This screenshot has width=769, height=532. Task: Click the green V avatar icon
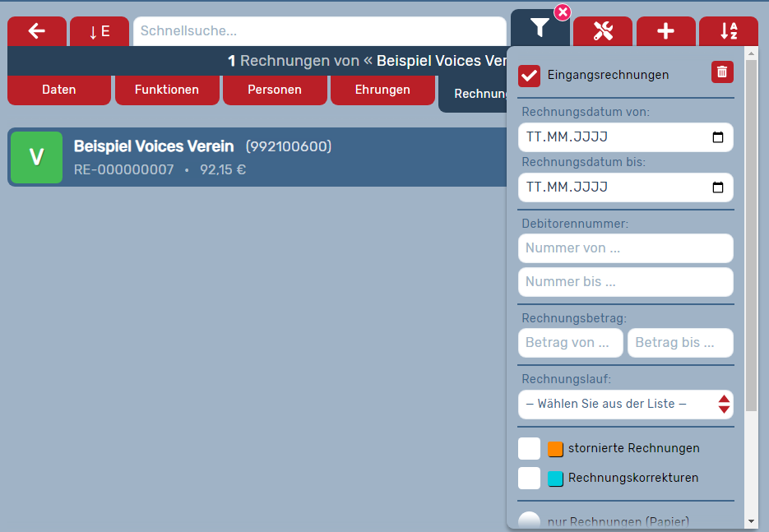tap(36, 157)
